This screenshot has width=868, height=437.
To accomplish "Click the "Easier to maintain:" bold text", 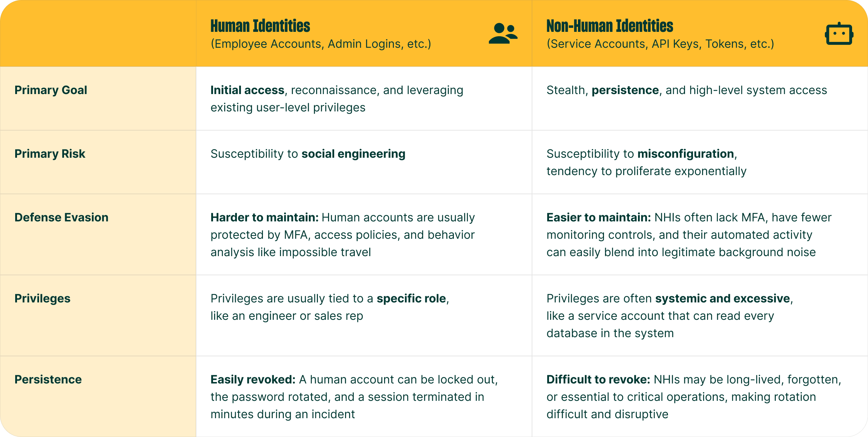I will 599,217.
